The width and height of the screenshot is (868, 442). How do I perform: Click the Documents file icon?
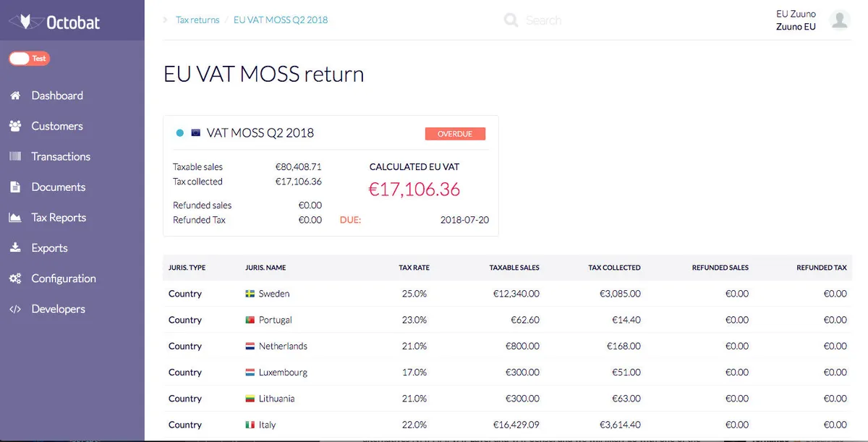(15, 187)
